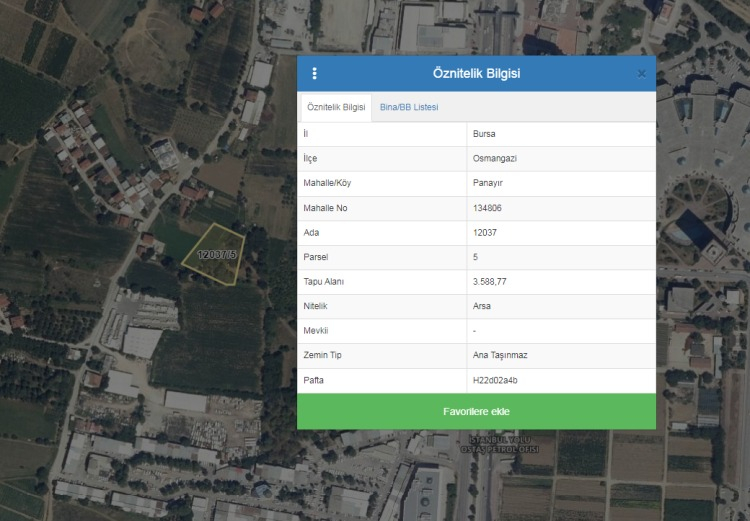750x521 pixels.
Task: Switch to the Bina/BB Listesi tab
Action: coord(409,107)
